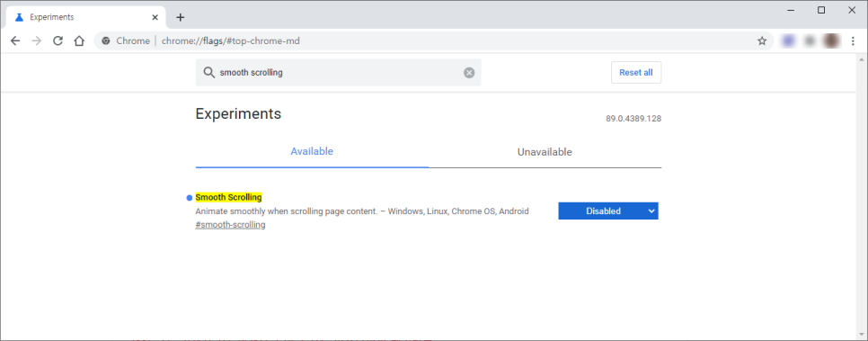This screenshot has width=868, height=341.
Task: Open the home page button
Action: [x=79, y=41]
